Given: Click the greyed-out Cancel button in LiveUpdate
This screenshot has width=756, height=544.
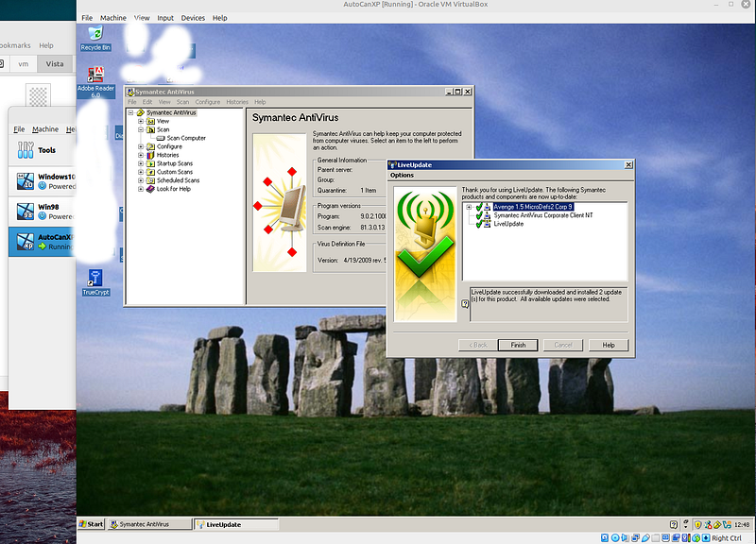Looking at the screenshot, I should click(562, 345).
